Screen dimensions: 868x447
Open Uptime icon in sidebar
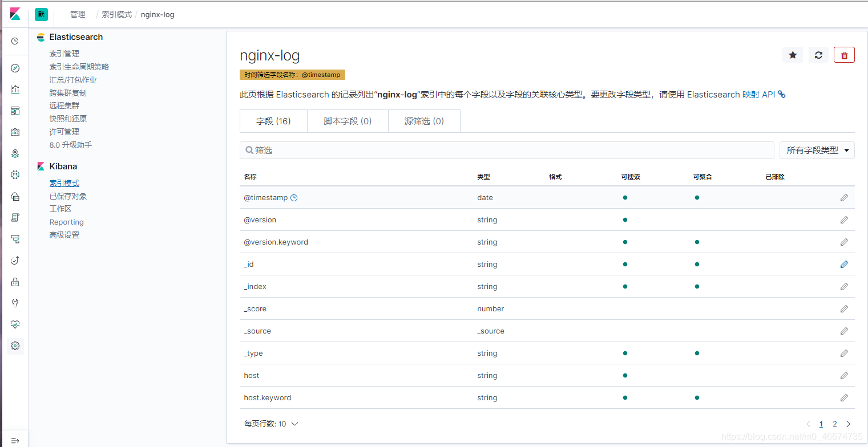[15, 261]
